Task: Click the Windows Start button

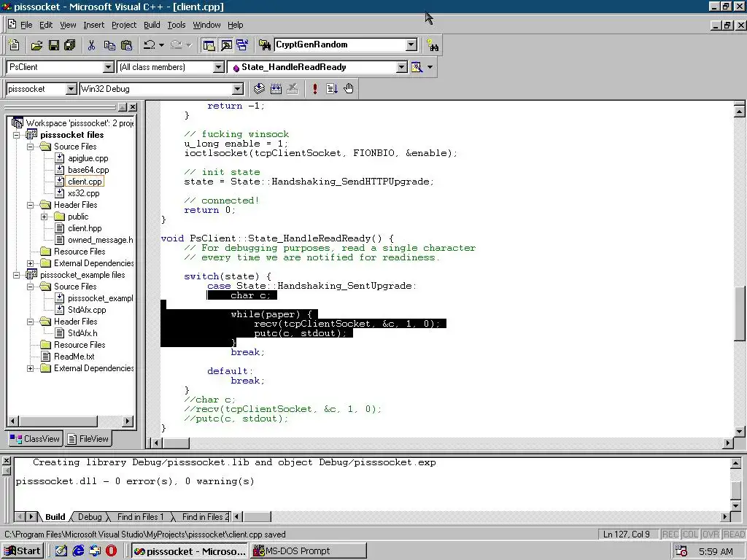Action: click(23, 551)
